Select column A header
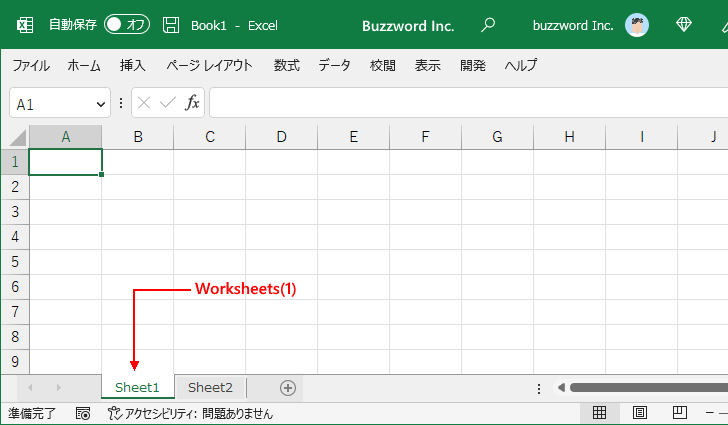This screenshot has width=728, height=425. 65,137
